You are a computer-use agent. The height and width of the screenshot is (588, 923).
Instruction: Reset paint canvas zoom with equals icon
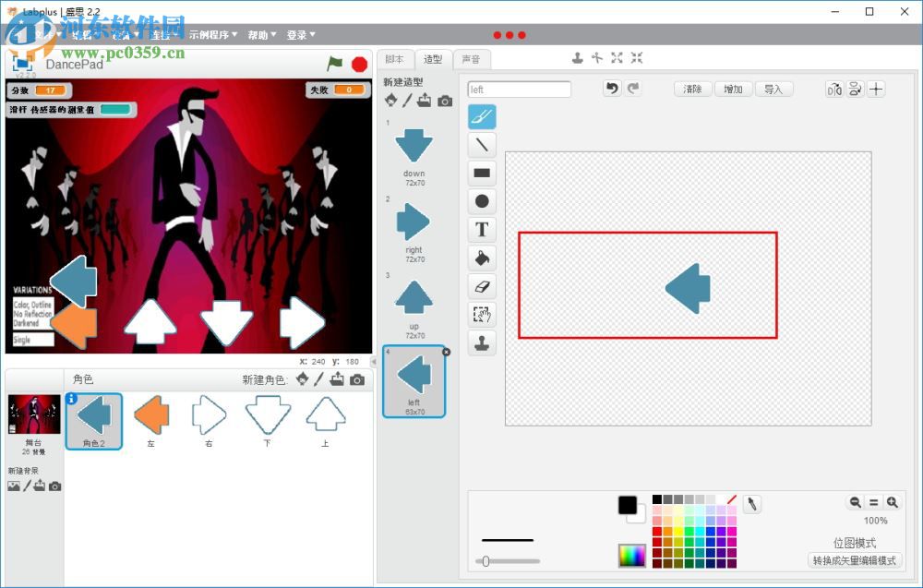tap(873, 502)
